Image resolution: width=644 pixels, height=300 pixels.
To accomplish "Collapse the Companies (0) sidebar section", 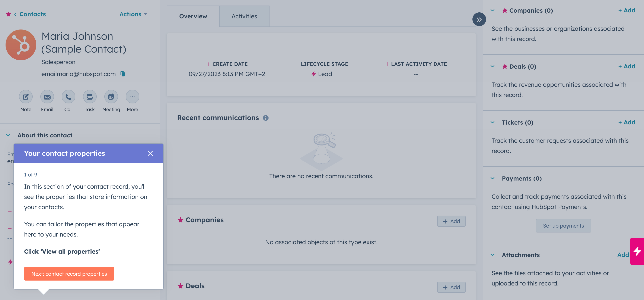I will click(x=492, y=10).
